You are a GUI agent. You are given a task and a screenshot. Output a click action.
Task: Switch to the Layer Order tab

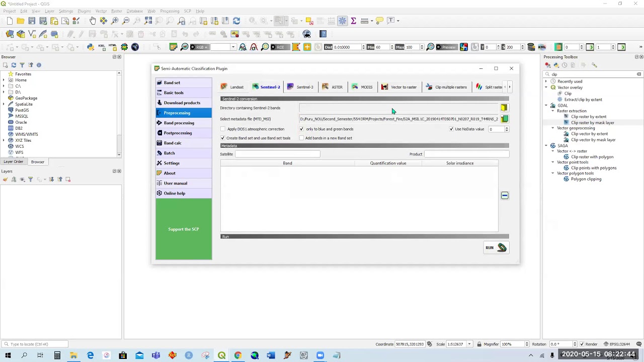14,162
